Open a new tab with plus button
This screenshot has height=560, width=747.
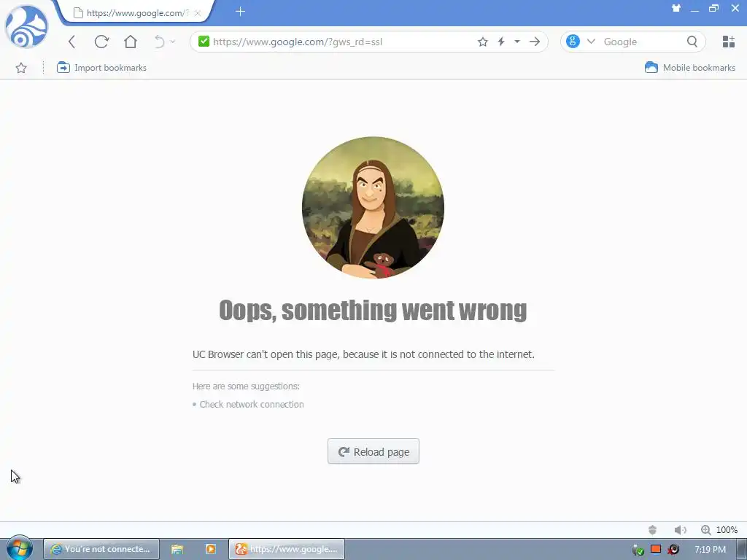coord(241,12)
